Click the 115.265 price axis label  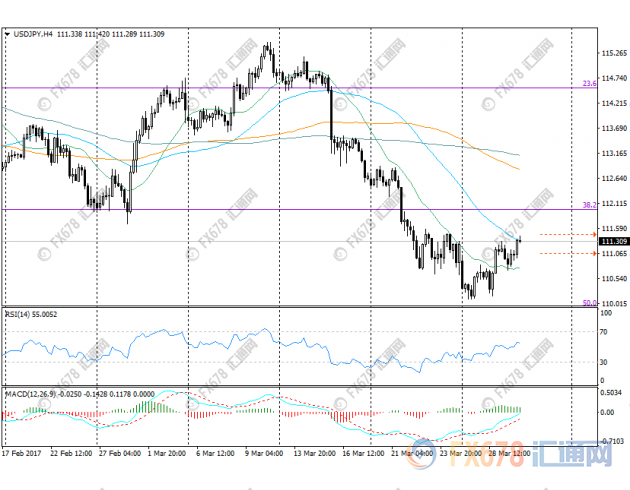(613, 52)
